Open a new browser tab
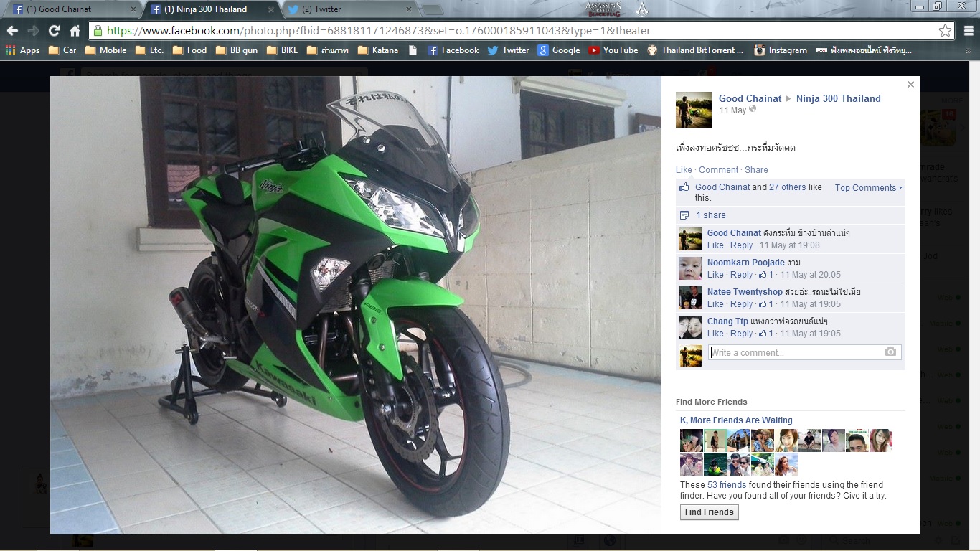This screenshot has height=551, width=980. 432,10
